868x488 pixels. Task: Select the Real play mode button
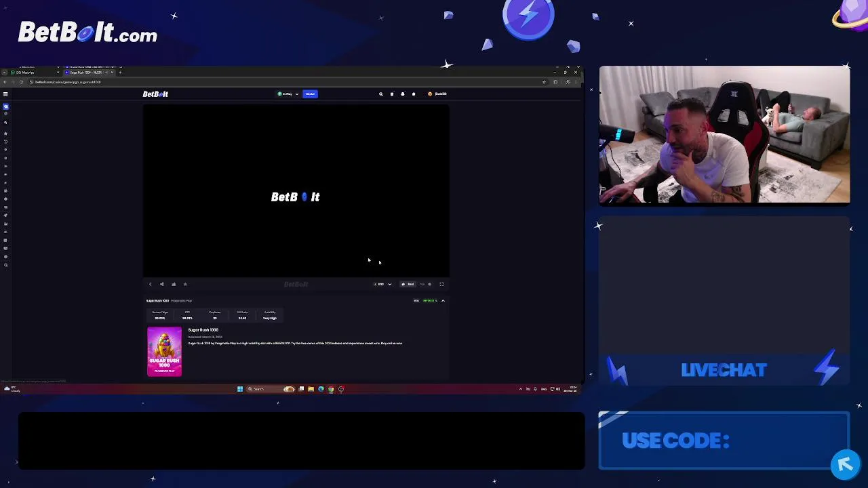point(407,284)
